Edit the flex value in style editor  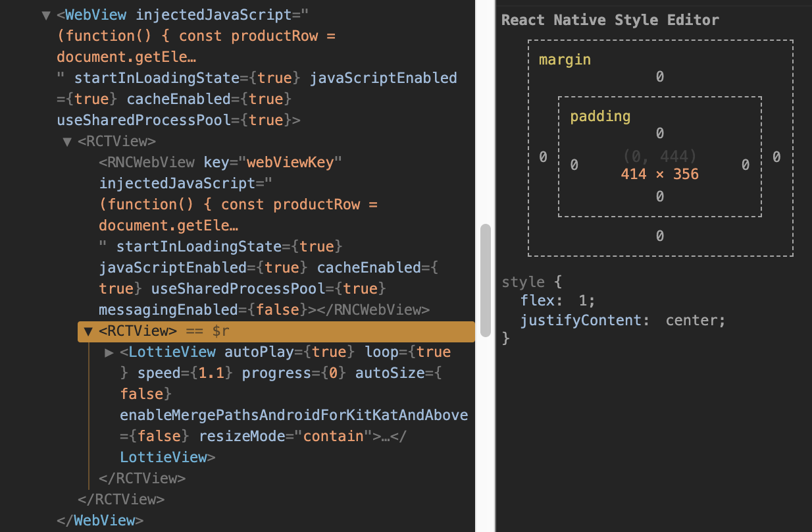click(x=584, y=300)
